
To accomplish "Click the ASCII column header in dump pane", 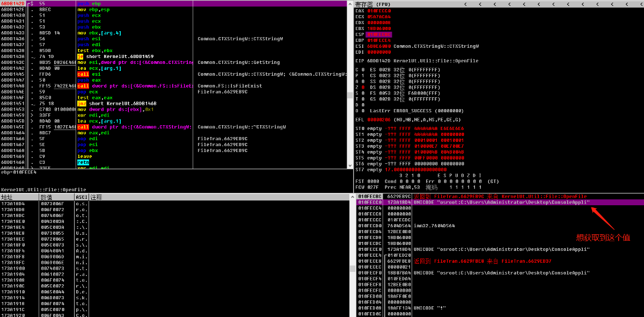I will click(82, 197).
